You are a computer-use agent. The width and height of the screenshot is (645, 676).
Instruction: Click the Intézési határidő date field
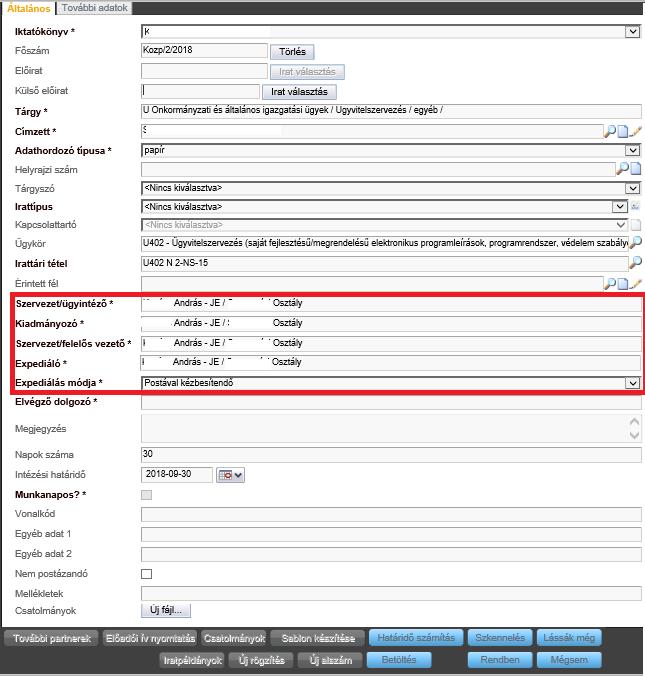[177, 475]
